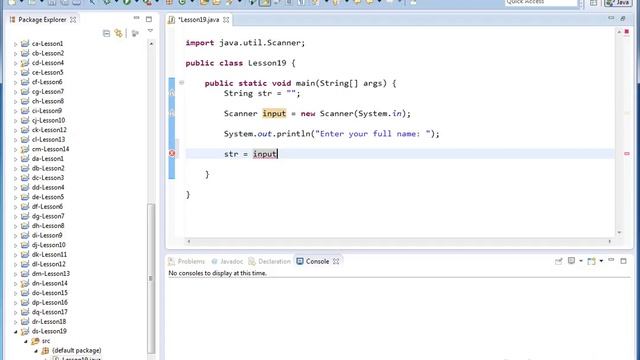The image size is (640, 360).
Task: Toggle Link with Editor in Package Explorer
Action: click(x=118, y=33)
